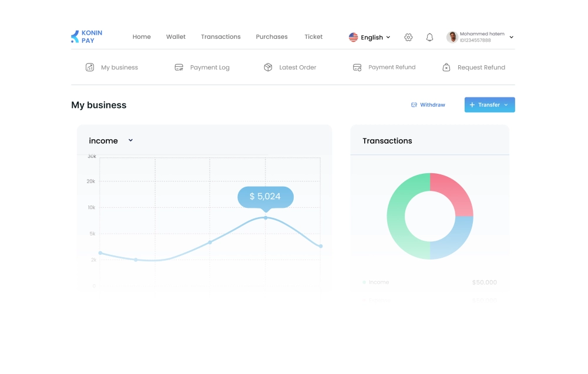Image resolution: width=588 pixels, height=374 pixels.
Task: Open settings via the gear icon
Action: tap(408, 37)
